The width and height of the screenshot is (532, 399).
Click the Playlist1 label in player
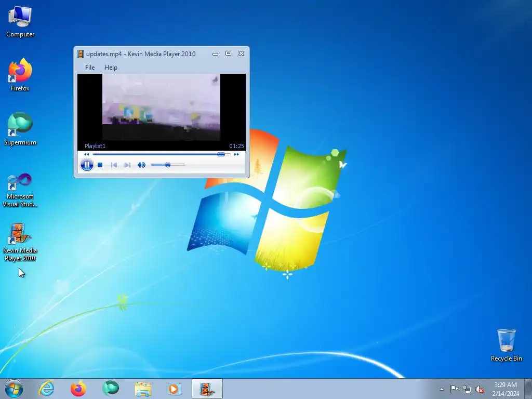pyautogui.click(x=95, y=146)
